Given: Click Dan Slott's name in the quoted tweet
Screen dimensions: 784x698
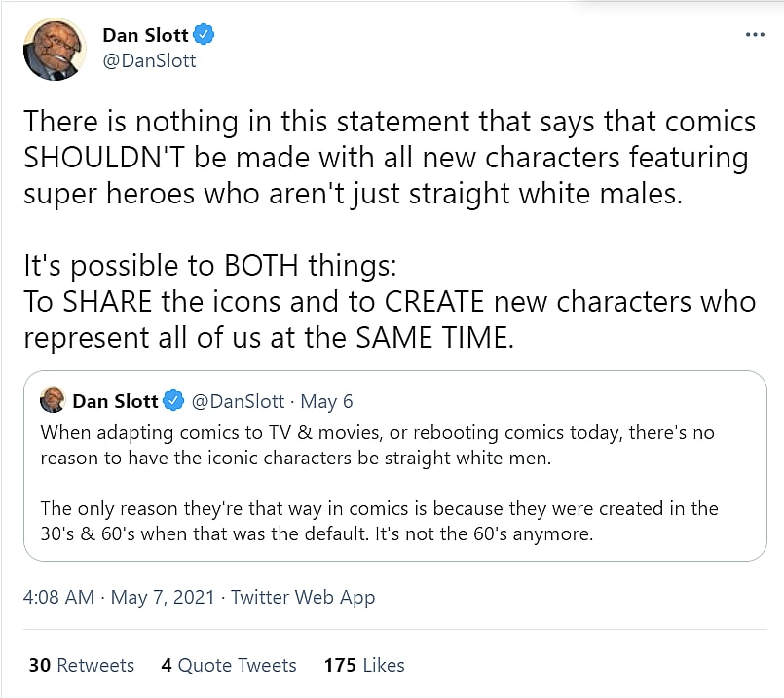Looking at the screenshot, I should coord(114,401).
